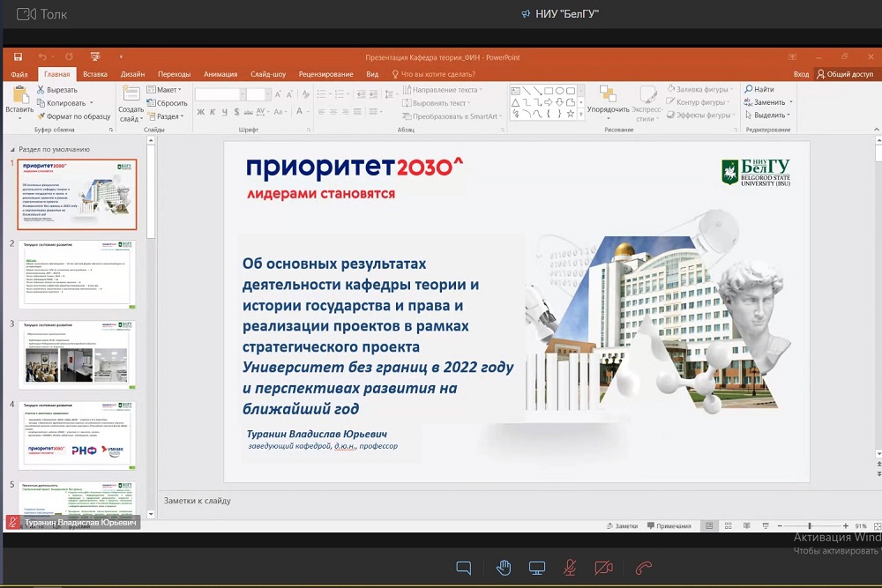882x588 pixels.
Task: Open the Вставка ribbon tab
Action: click(x=95, y=75)
